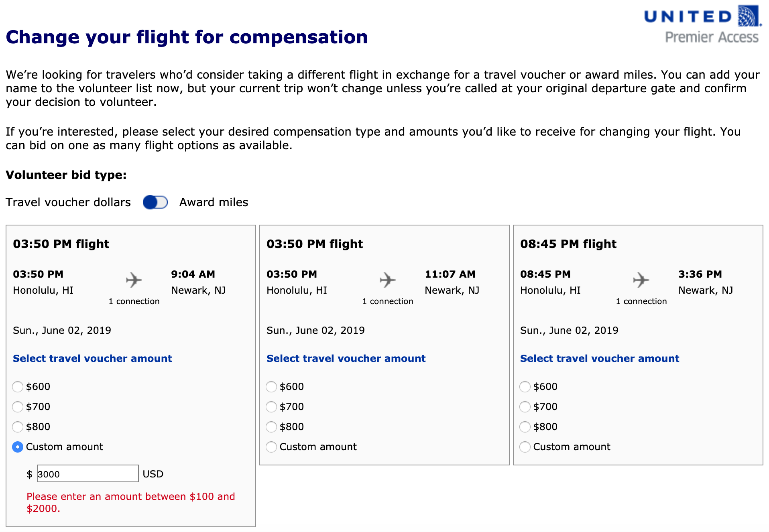
Task: Pick $800 voucher for 9:04 AM arrival flight
Action: pos(18,427)
